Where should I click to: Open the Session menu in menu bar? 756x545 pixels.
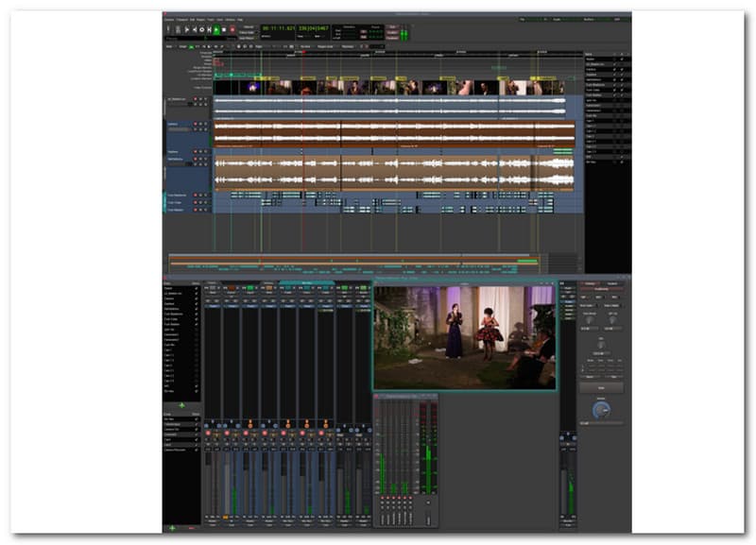169,20
